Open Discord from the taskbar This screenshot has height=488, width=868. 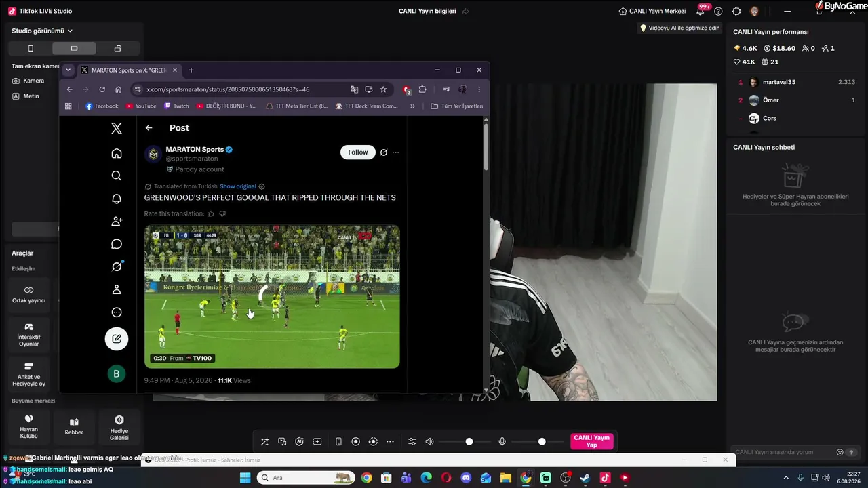click(466, 478)
